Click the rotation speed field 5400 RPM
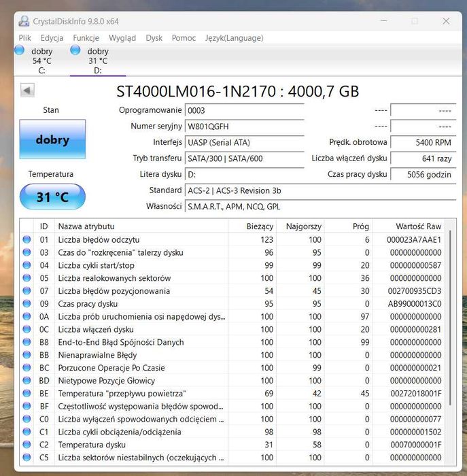 [x=423, y=142]
